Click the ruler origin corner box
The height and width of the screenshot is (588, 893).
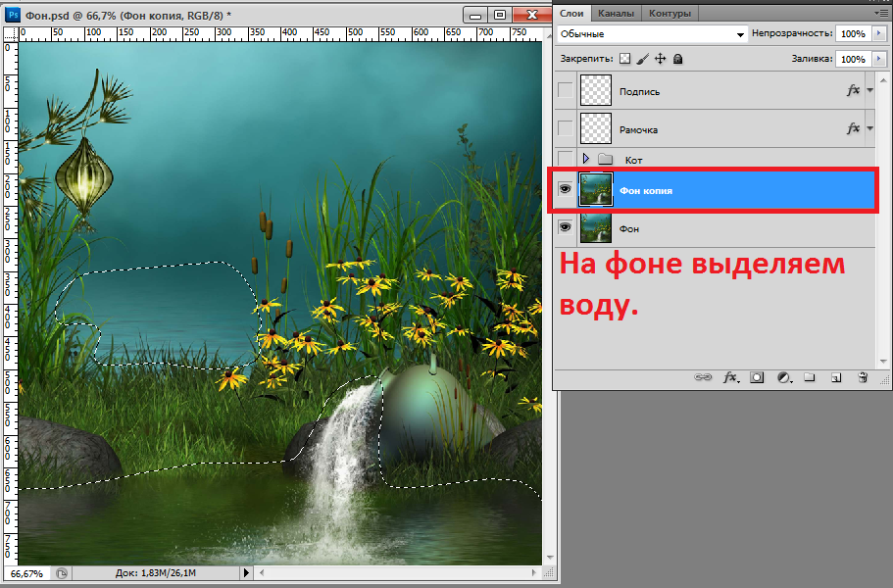[x=10, y=34]
